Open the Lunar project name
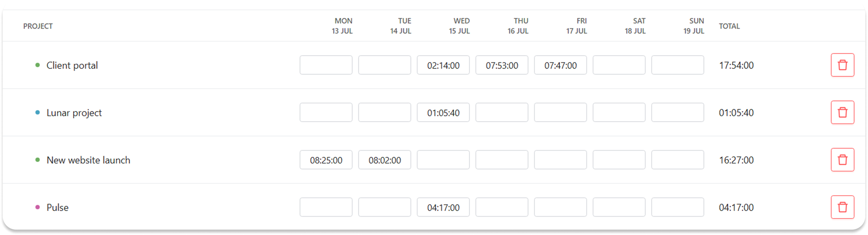Image resolution: width=868 pixels, height=235 pixels. point(74,113)
